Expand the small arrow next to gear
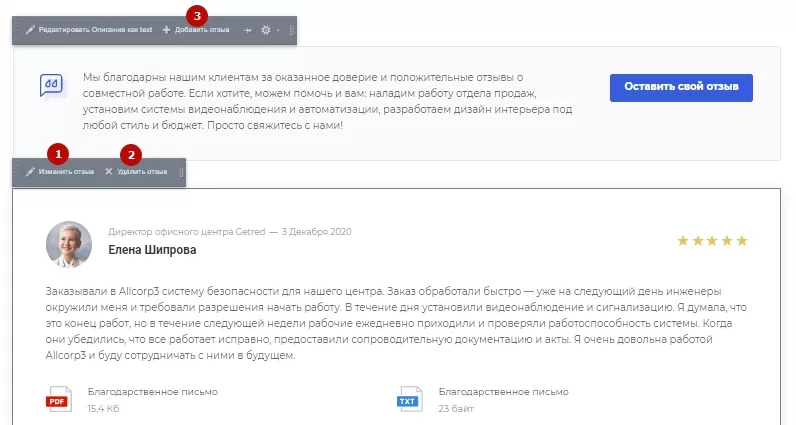This screenshot has height=425, width=796. coord(278,30)
